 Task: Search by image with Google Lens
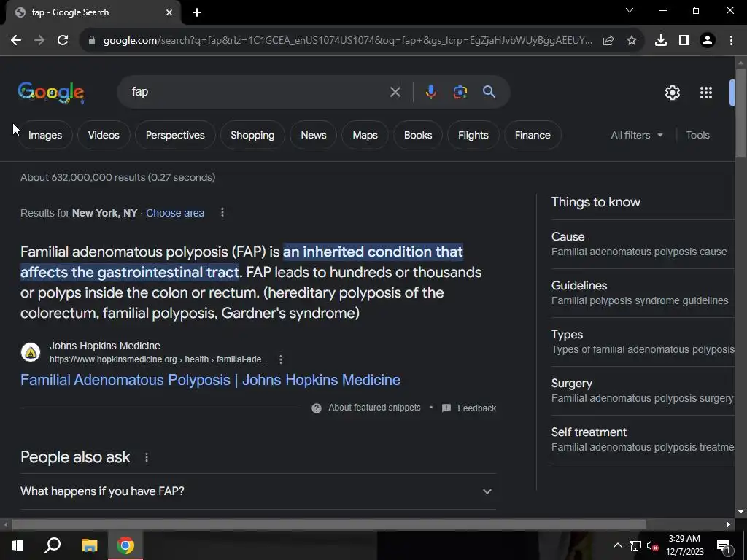click(x=460, y=92)
